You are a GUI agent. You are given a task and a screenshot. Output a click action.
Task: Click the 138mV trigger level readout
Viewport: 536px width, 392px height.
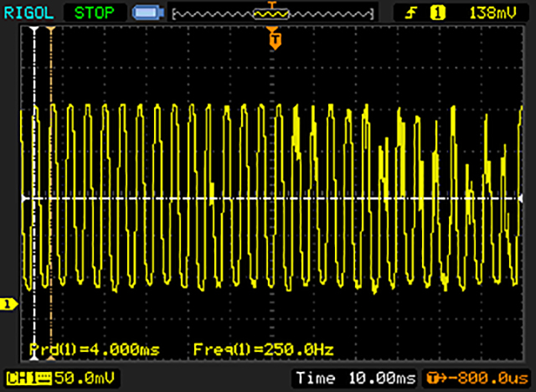click(x=492, y=13)
